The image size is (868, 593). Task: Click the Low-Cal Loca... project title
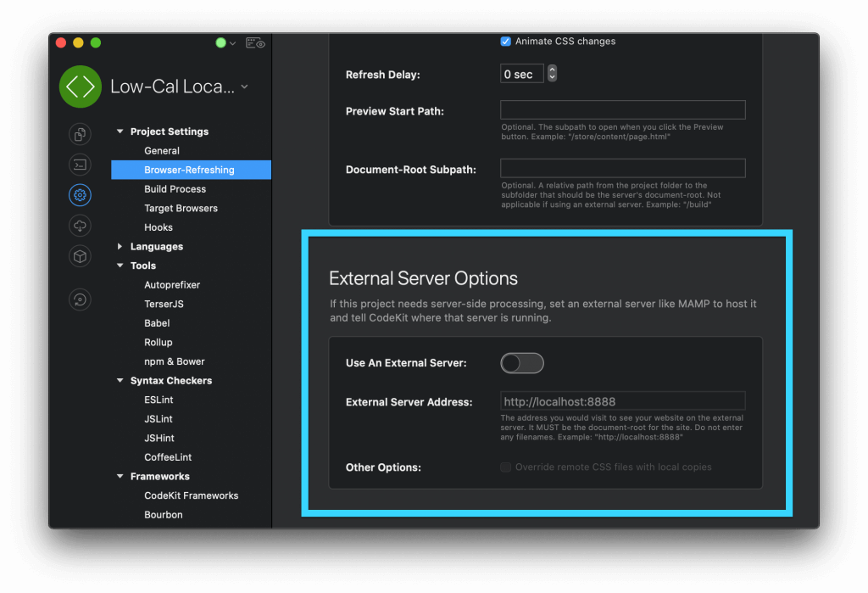coord(172,87)
